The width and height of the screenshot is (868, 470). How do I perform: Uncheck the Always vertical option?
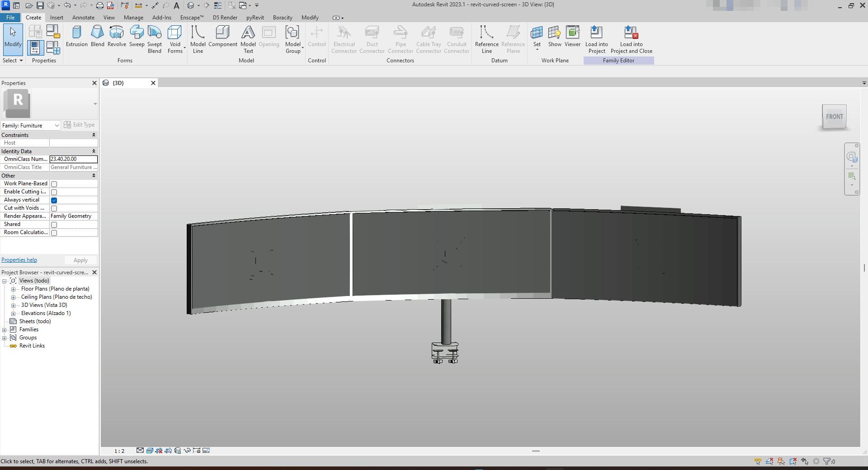click(54, 200)
